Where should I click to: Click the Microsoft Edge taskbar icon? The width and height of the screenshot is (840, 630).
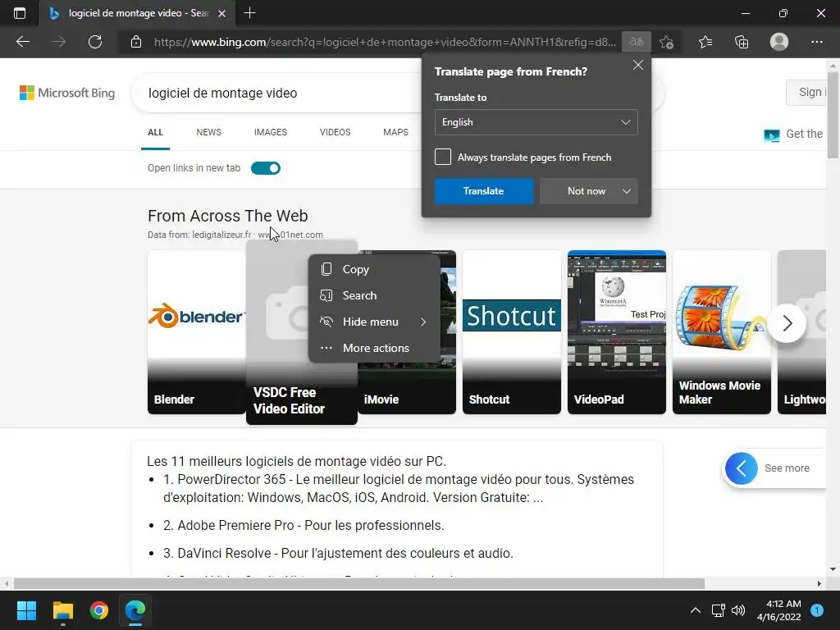135,610
